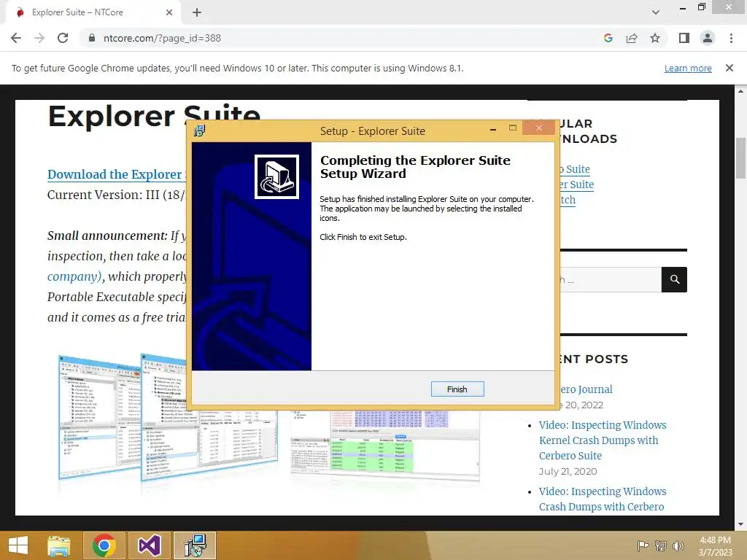This screenshot has height=560, width=747.
Task: Open the volume speaker icon in the tray
Action: 678,545
